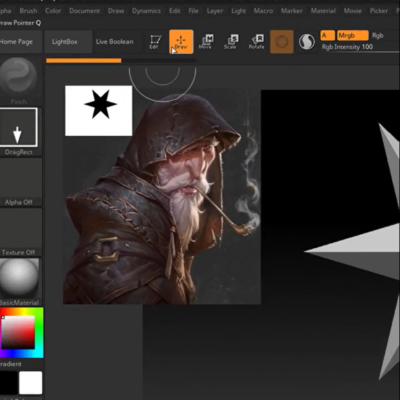The width and height of the screenshot is (400, 400).
Task: Open the Layer menu
Action: point(215,11)
